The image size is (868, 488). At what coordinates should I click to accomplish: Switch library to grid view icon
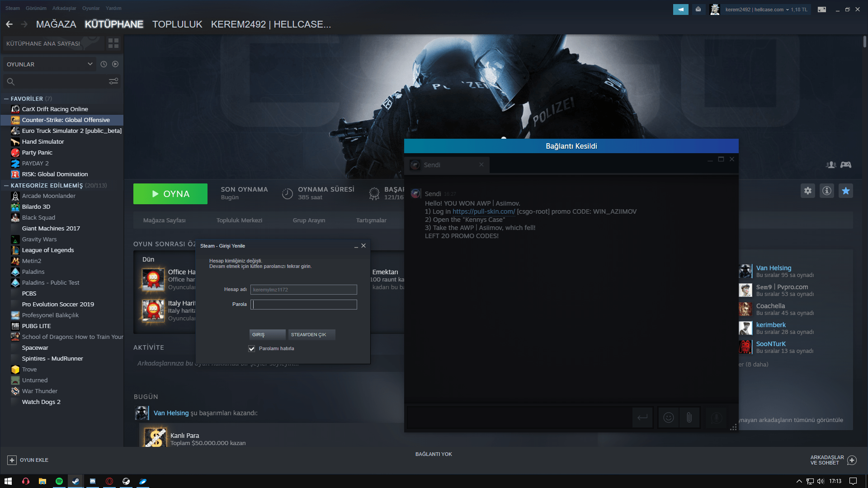[x=113, y=43]
